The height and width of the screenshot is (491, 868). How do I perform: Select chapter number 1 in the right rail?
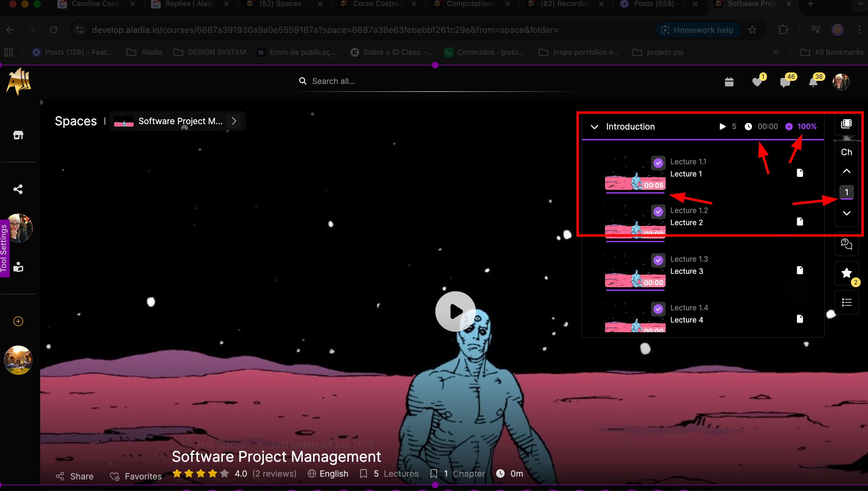tap(846, 192)
